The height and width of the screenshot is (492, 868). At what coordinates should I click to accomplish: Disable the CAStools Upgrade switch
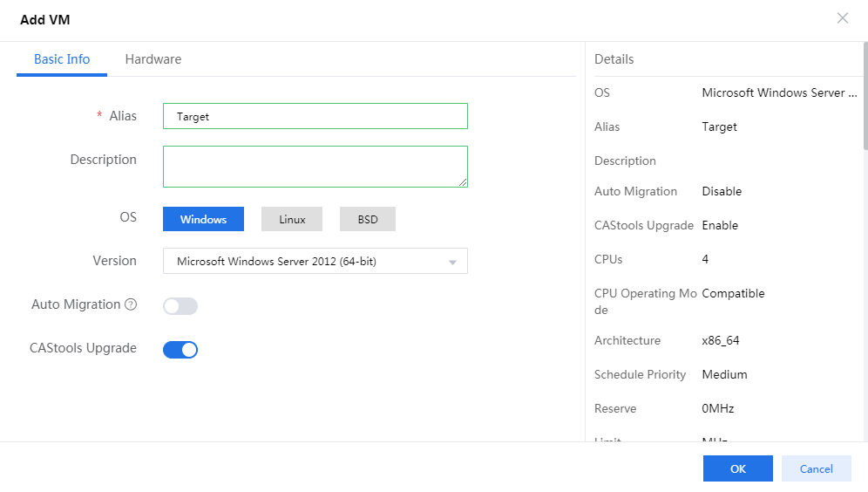pyautogui.click(x=180, y=350)
